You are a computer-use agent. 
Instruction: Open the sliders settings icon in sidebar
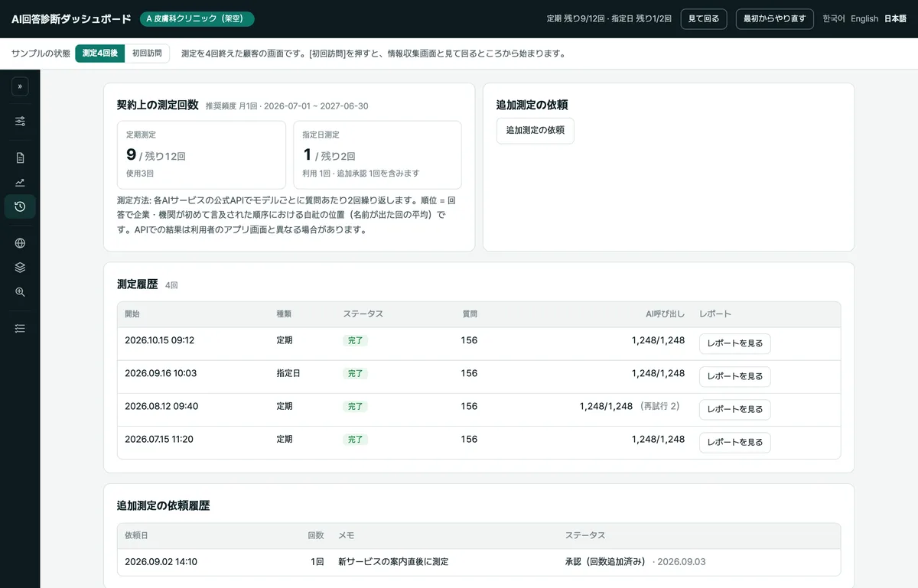coord(20,121)
